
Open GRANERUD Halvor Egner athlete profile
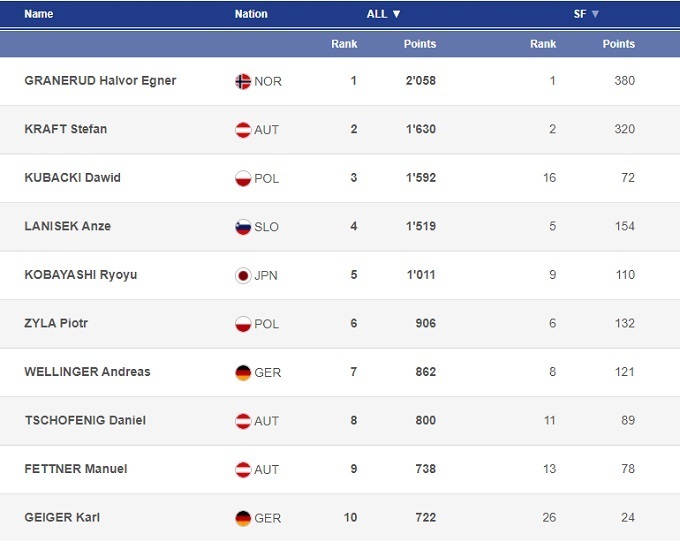pyautogui.click(x=100, y=81)
